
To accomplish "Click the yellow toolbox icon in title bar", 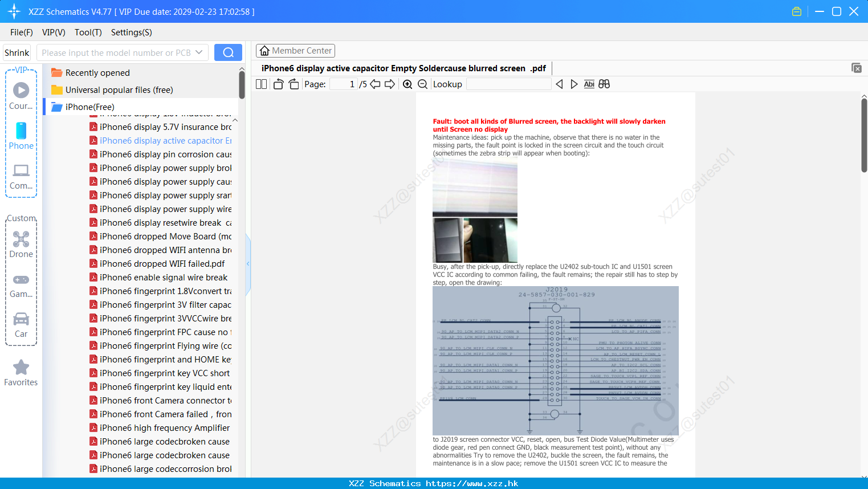I will tap(797, 11).
